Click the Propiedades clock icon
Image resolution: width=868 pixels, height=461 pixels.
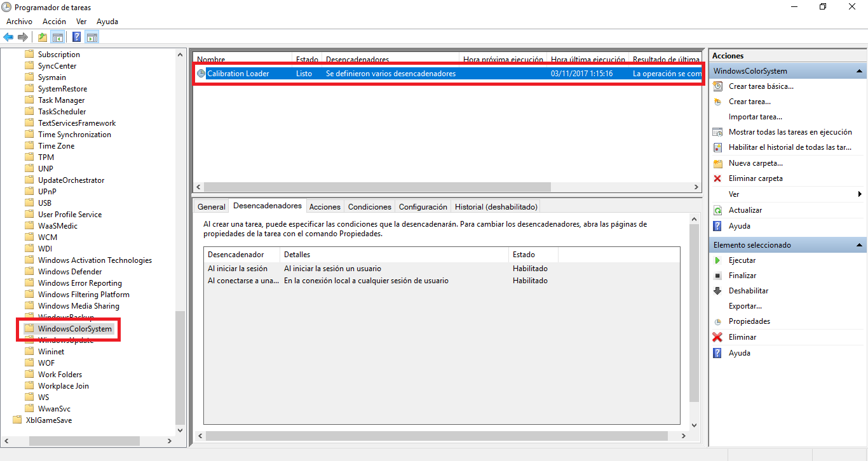[x=717, y=321]
